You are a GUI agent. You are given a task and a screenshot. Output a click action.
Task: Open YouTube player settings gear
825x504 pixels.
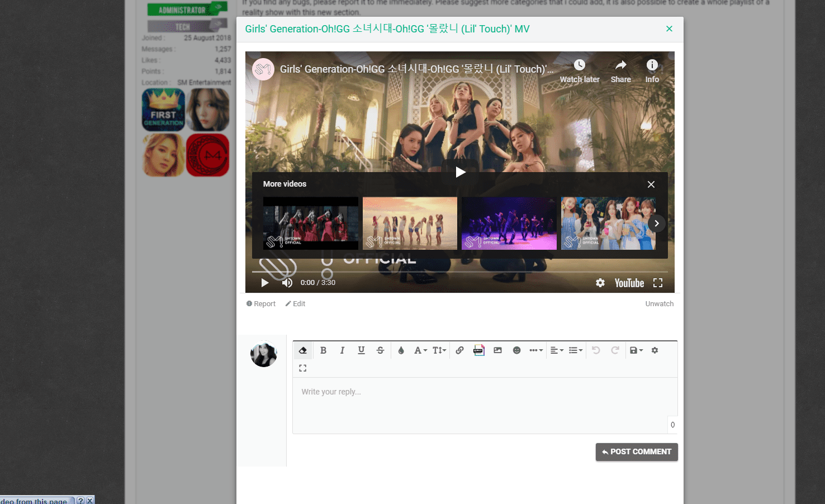coord(600,283)
